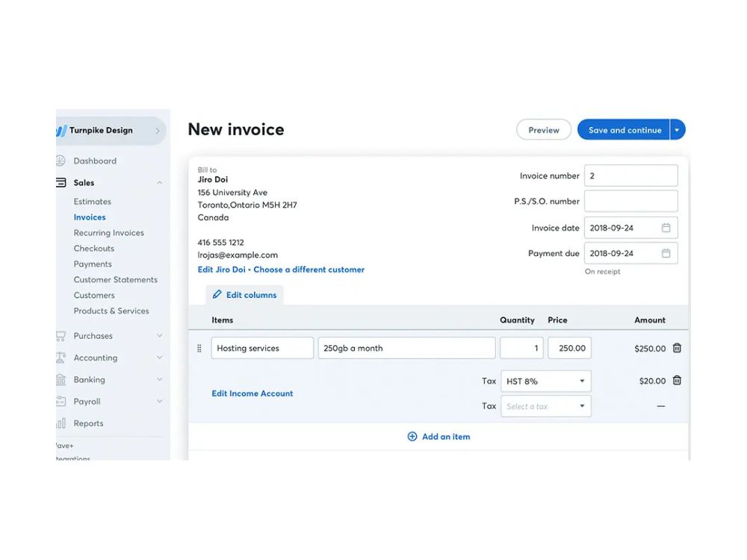747x560 pixels.
Task: Click the Quantity field showing 1
Action: click(x=521, y=348)
